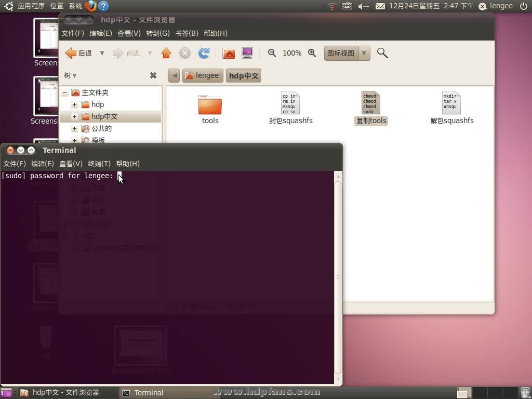
Task: Open the Terminal 查看(V) menu
Action: 71,164
